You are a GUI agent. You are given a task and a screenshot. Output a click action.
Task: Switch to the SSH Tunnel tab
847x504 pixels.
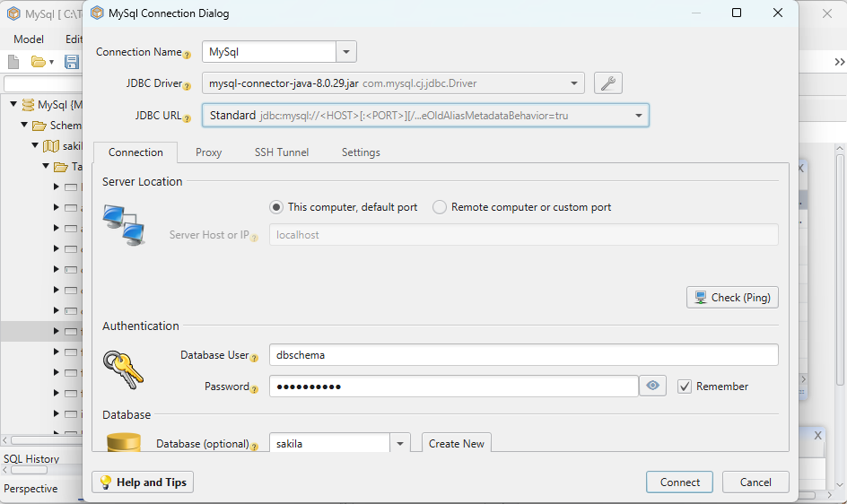click(x=282, y=152)
